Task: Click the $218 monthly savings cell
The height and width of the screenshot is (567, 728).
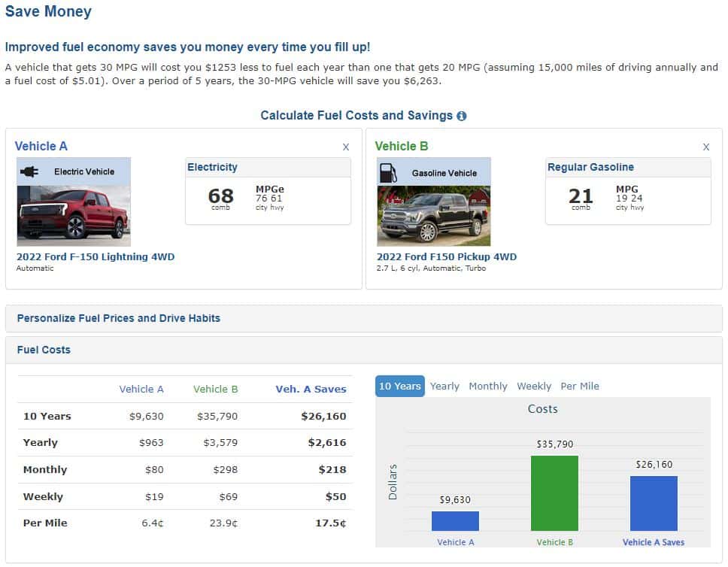Action: point(332,469)
